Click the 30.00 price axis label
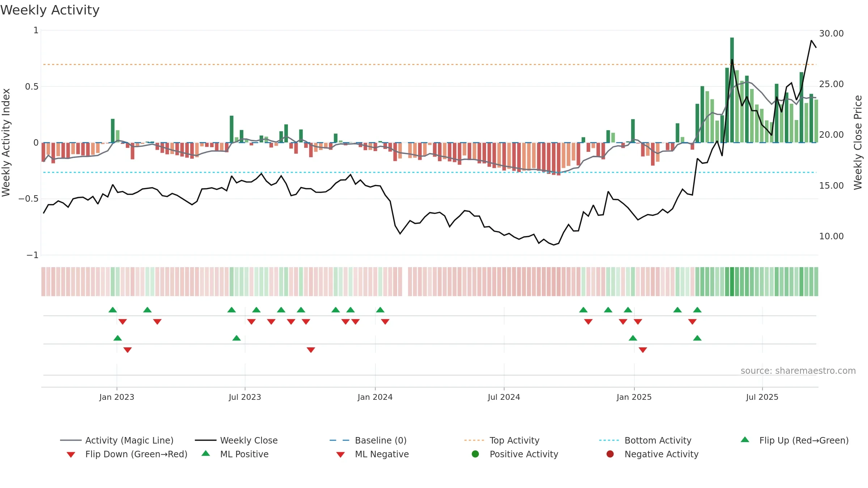Screen dimensions: 868x488 pos(831,33)
